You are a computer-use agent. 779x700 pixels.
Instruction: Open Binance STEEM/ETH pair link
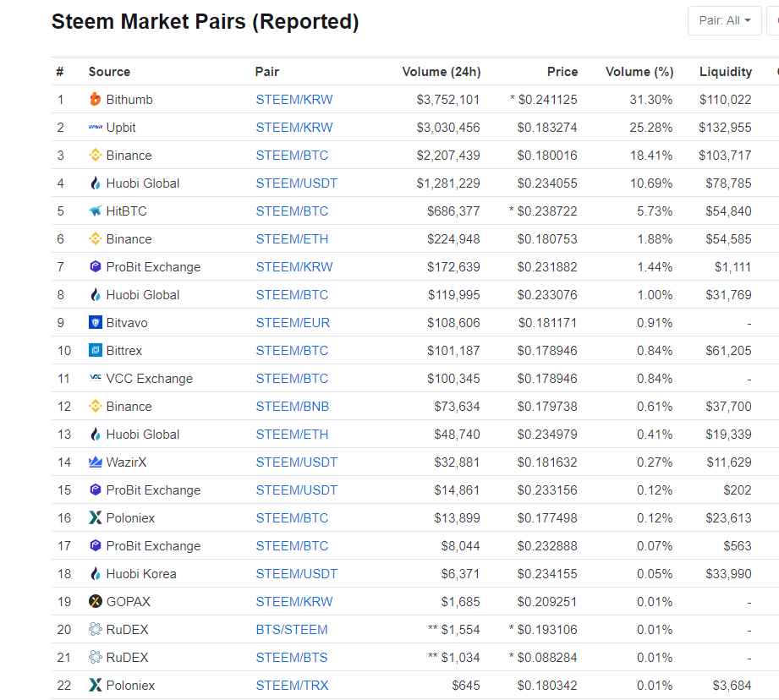click(x=292, y=238)
